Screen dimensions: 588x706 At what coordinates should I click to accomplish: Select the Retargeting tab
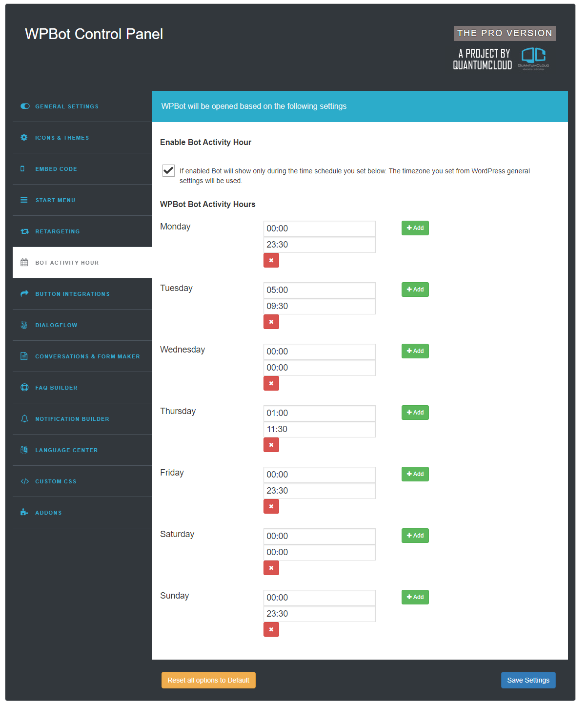(x=82, y=231)
